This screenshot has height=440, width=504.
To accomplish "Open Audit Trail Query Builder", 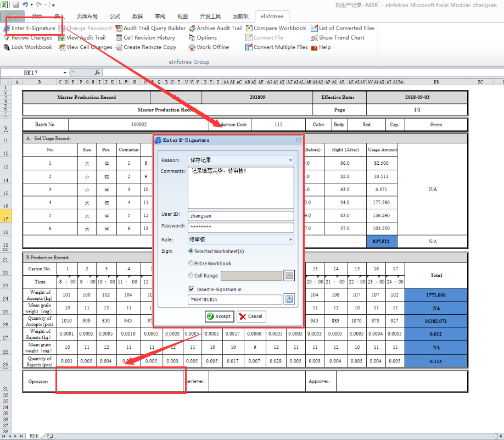I will point(154,28).
